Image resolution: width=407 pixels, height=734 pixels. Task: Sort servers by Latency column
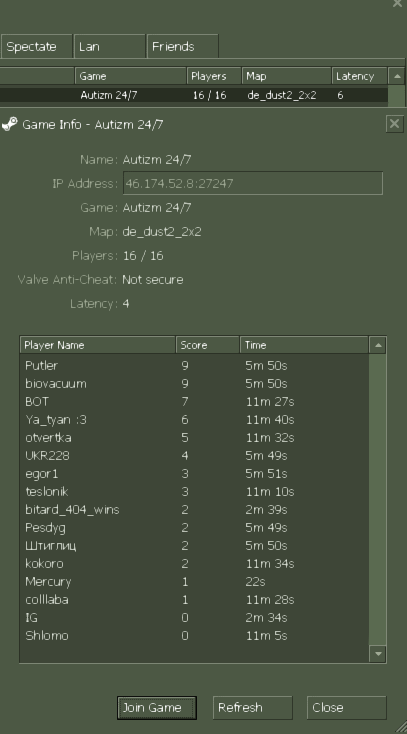coord(359,76)
